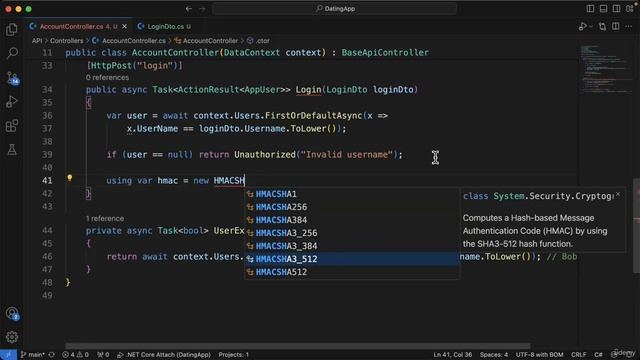Click the 'Login' method name on line 34
The height and width of the screenshot is (360, 640).
click(308, 90)
